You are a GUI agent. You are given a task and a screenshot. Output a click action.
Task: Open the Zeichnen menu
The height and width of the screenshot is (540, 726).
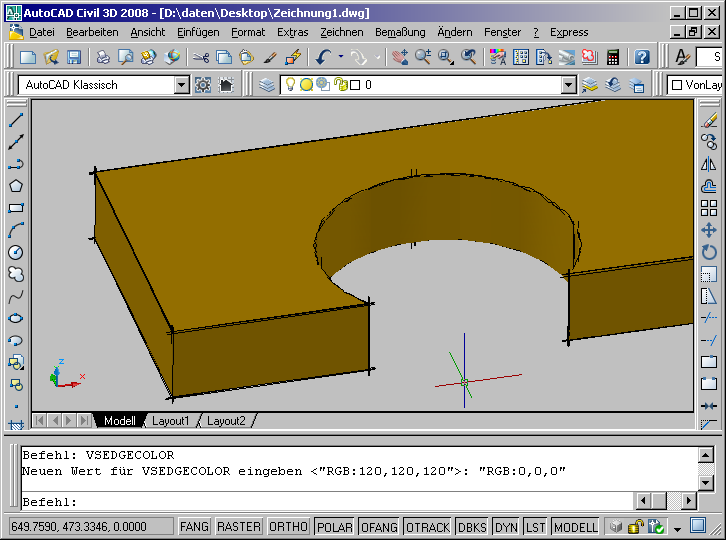pyautogui.click(x=341, y=32)
